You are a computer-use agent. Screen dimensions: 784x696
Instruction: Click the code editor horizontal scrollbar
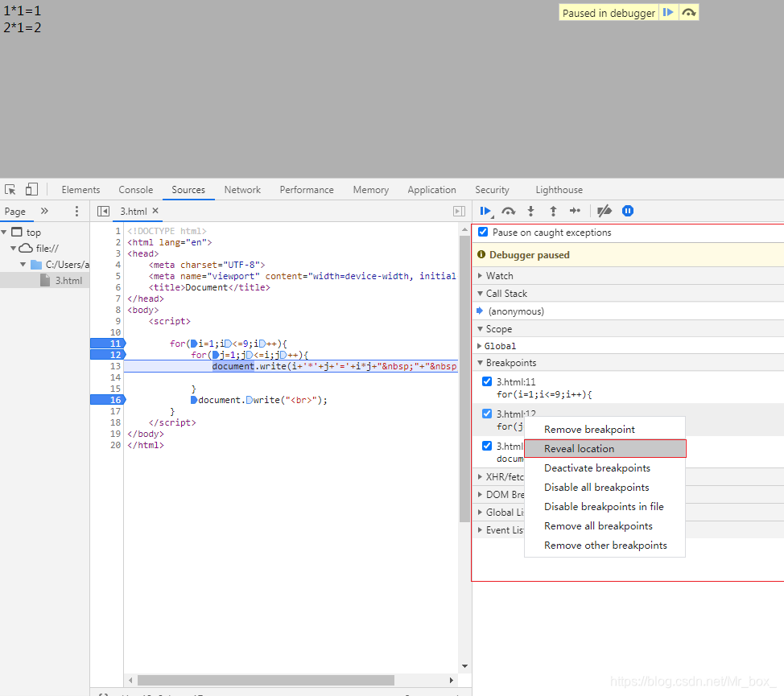click(x=266, y=681)
